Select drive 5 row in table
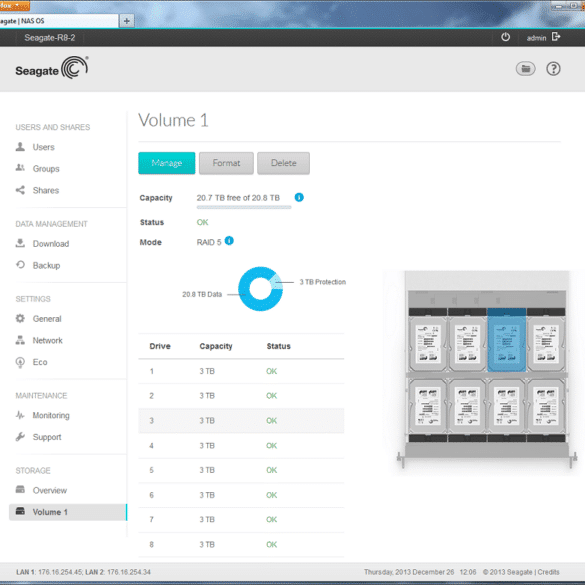Viewport: 585px width, 585px height. click(x=241, y=470)
